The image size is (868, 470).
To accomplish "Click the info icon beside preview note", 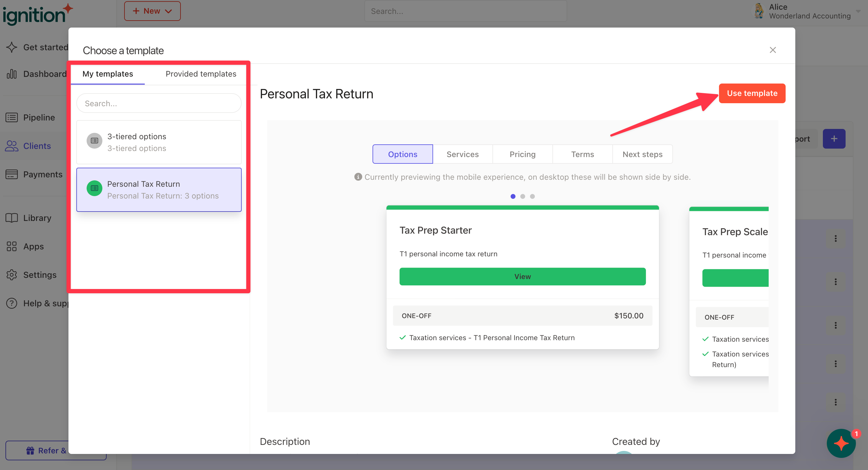I will pos(358,177).
